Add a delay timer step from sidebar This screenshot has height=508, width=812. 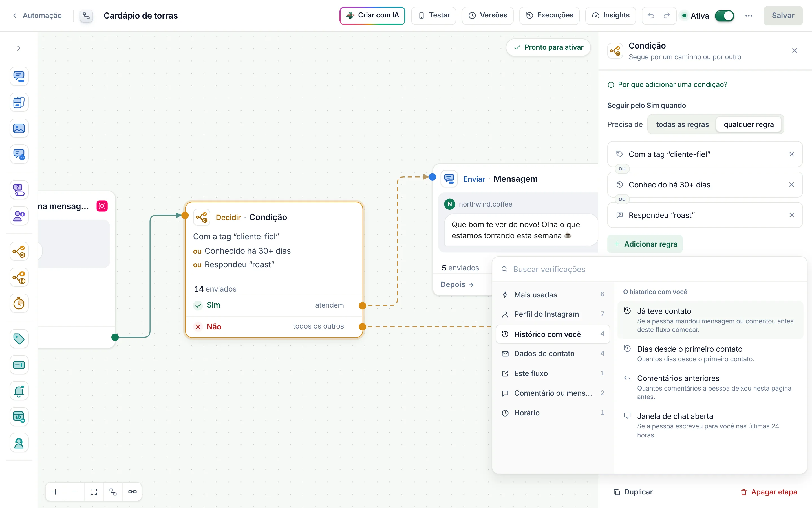pyautogui.click(x=19, y=303)
